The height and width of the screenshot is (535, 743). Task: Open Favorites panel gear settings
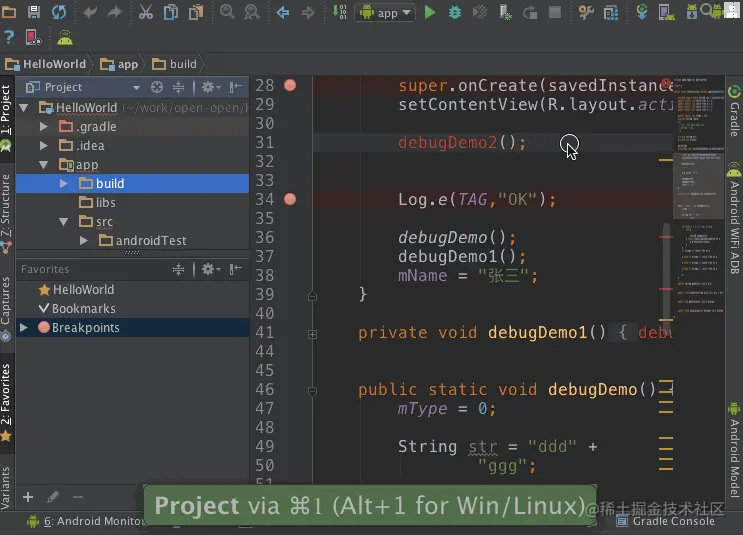[x=210, y=270]
